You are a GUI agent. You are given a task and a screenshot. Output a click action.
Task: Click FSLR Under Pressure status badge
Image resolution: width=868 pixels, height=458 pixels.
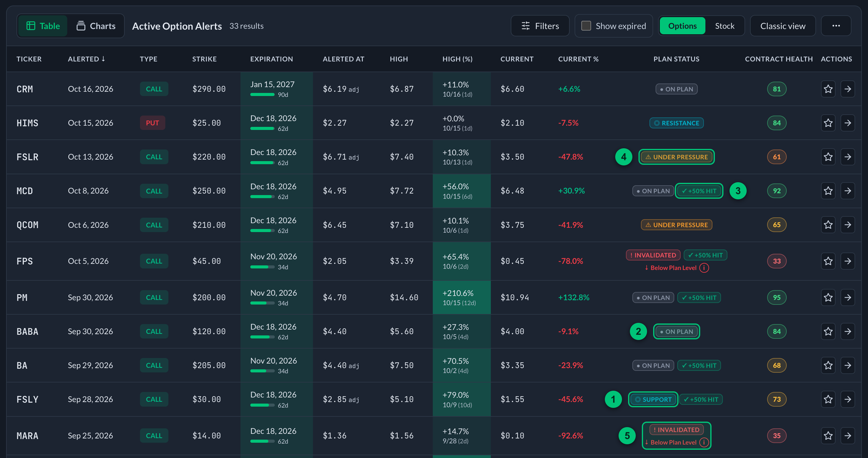(x=676, y=157)
